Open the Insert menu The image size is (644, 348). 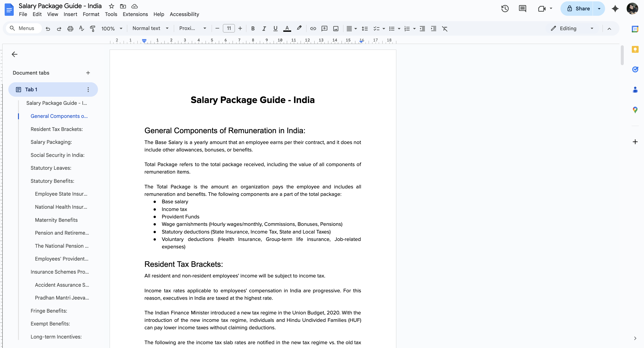[x=70, y=14]
